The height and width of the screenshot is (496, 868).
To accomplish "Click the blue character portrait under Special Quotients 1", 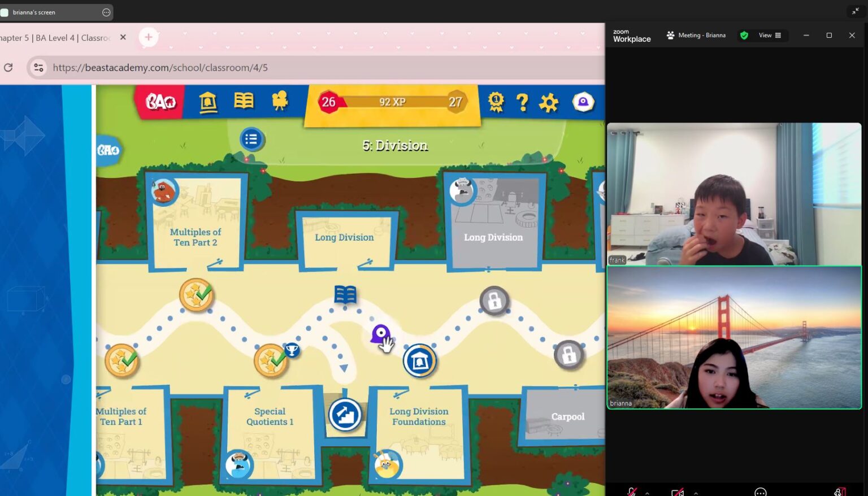I will (238, 465).
